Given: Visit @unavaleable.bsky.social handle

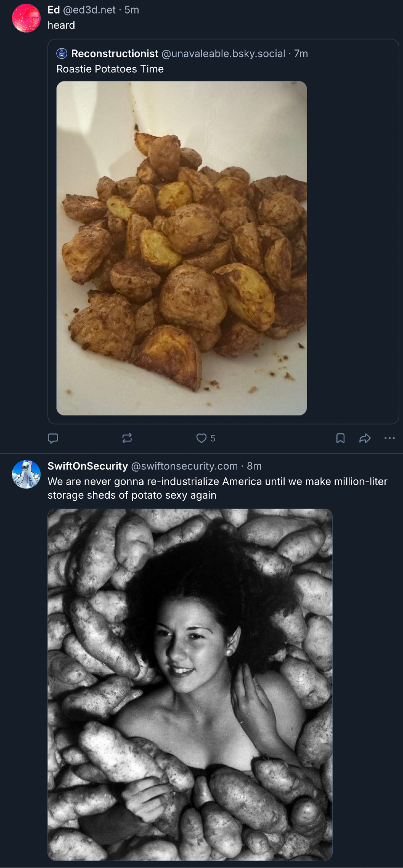Looking at the screenshot, I should (223, 54).
